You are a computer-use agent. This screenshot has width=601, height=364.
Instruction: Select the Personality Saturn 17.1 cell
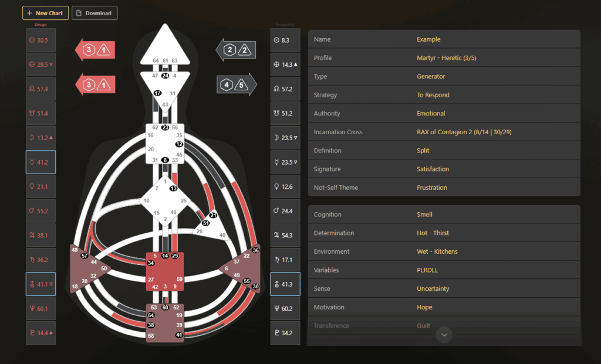pyautogui.click(x=285, y=260)
